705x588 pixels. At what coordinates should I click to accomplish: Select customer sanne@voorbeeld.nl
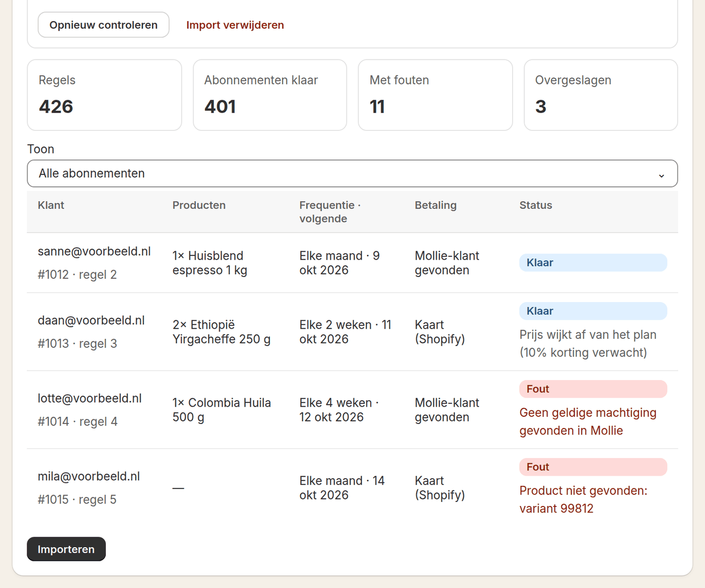[x=94, y=251]
